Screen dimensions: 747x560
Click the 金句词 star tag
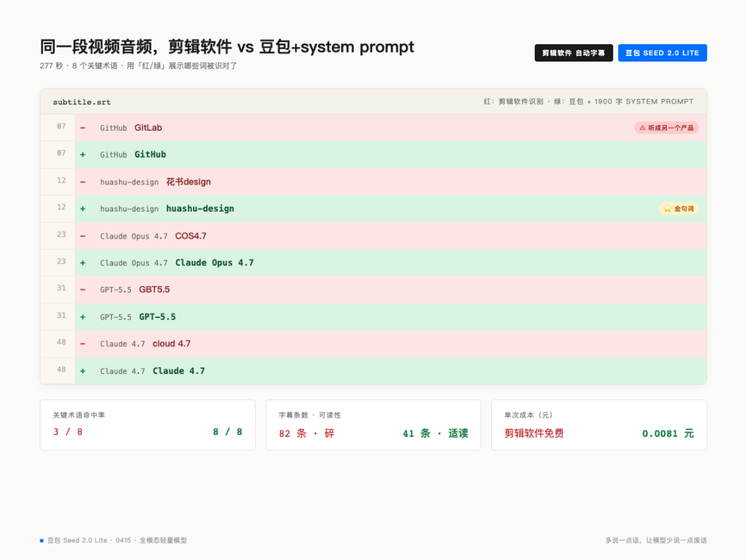point(679,209)
